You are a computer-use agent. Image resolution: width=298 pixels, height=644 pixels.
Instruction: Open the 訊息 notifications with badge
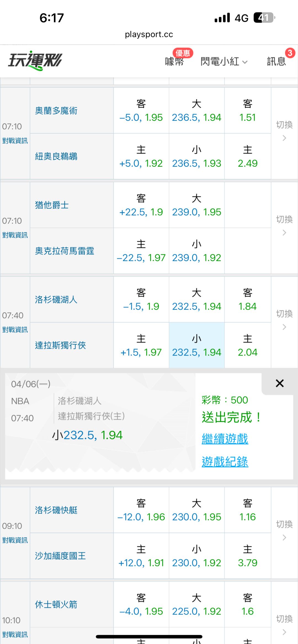(276, 61)
